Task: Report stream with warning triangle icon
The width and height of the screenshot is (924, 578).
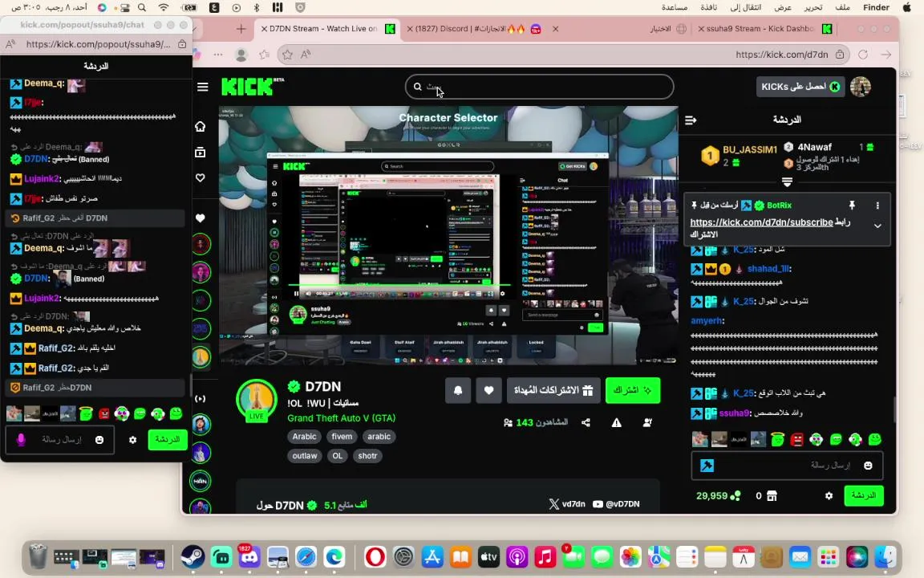Action: [x=616, y=422]
